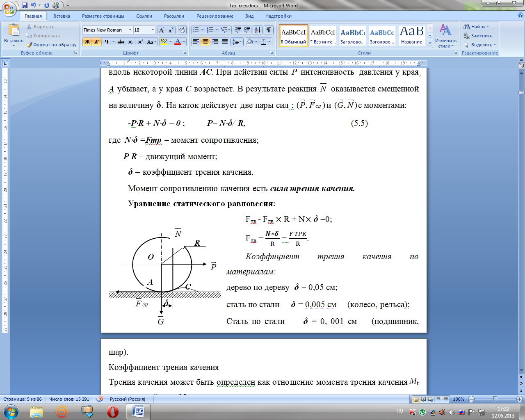The height and width of the screenshot is (420, 525).
Task: Align text right
Action: [x=215, y=42]
